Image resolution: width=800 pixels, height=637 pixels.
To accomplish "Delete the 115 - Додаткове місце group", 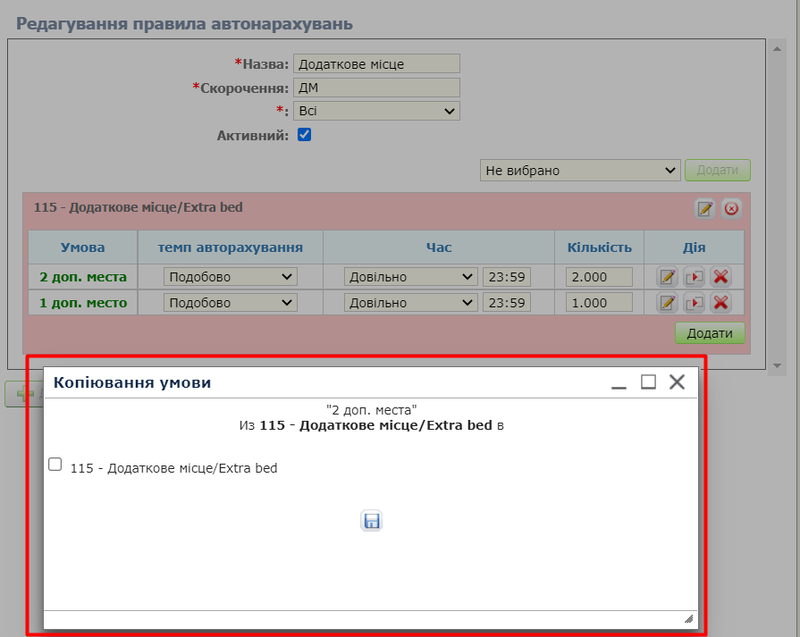I will pyautogui.click(x=731, y=208).
